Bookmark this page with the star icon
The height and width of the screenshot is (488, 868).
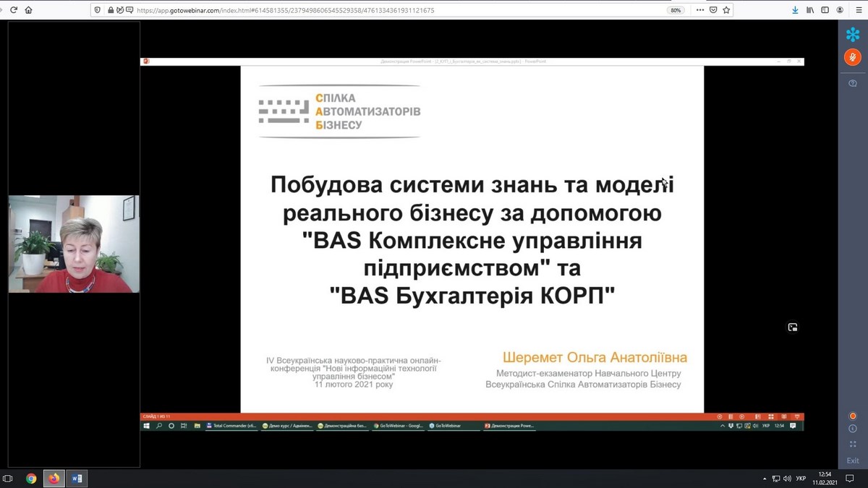726,10
